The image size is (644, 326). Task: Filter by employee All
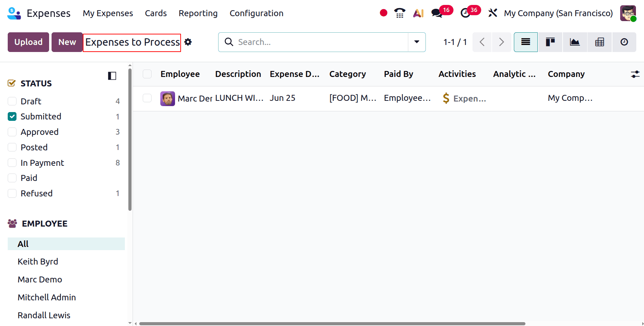pyautogui.click(x=66, y=244)
